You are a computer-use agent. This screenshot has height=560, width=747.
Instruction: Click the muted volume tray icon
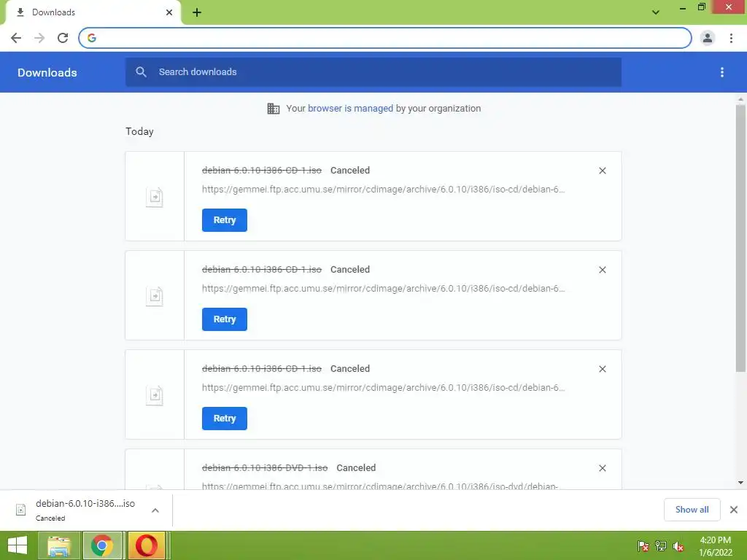click(x=678, y=546)
